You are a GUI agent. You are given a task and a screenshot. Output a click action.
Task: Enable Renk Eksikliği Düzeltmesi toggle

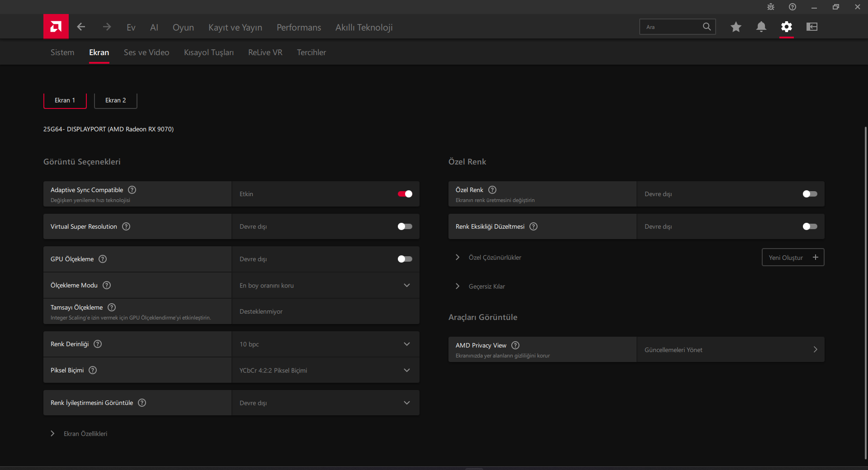point(810,226)
